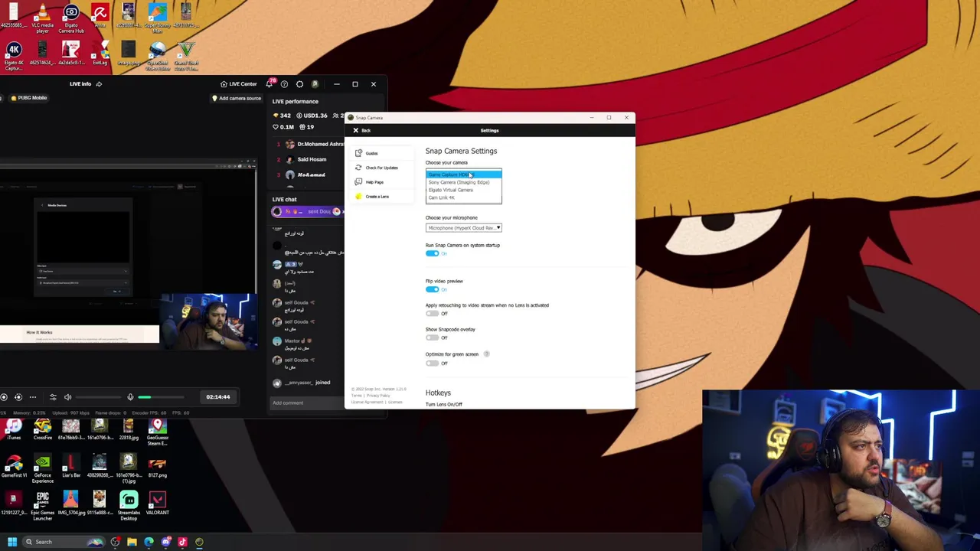Select Game Capture HD60 S camera option

point(464,174)
